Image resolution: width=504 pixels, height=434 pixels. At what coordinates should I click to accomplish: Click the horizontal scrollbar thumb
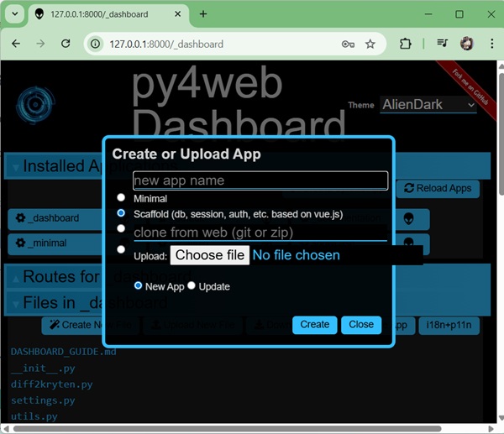coord(227,429)
